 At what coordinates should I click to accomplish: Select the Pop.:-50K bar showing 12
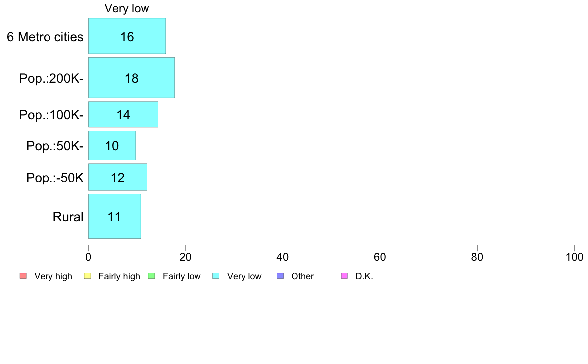coord(117,177)
